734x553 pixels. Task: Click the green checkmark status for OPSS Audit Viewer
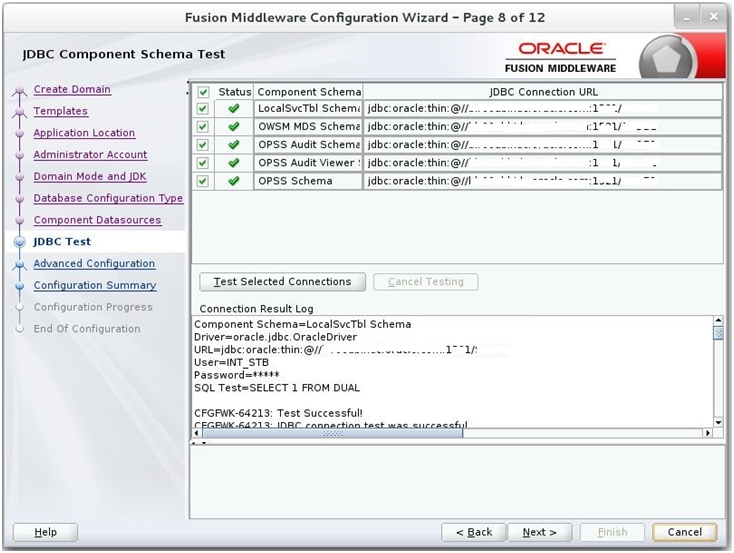click(234, 163)
